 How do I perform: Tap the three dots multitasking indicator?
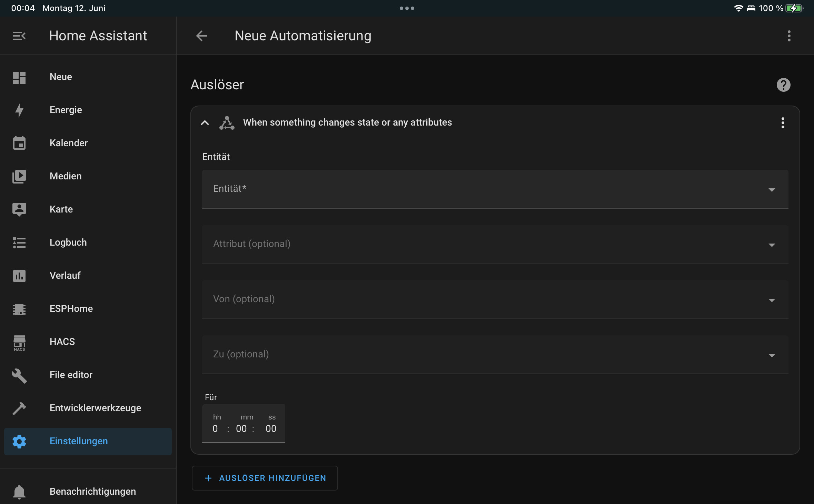pyautogui.click(x=407, y=8)
